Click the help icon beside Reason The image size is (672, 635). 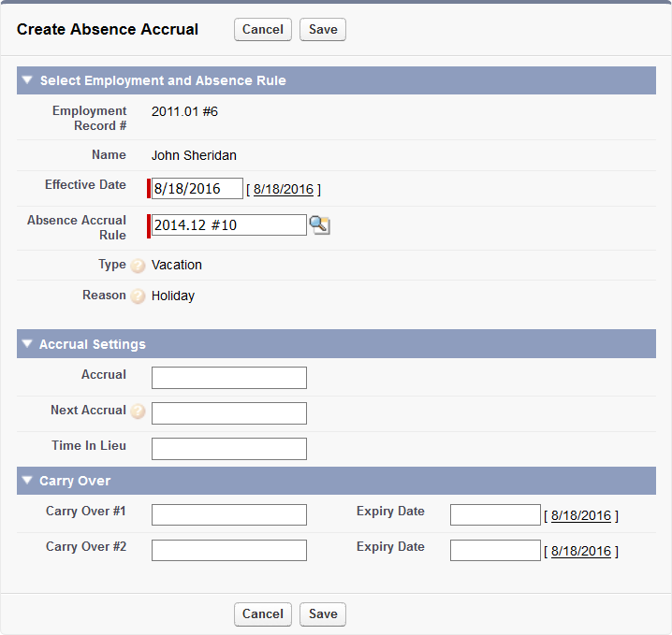click(x=138, y=296)
